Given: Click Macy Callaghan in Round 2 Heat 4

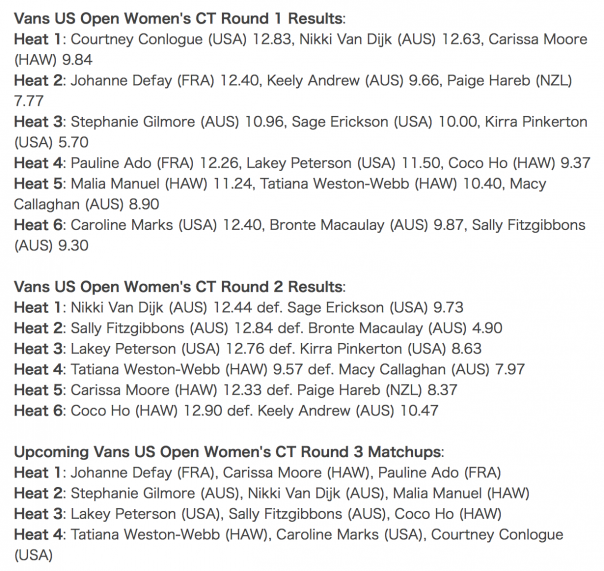Looking at the screenshot, I should coord(392,369).
